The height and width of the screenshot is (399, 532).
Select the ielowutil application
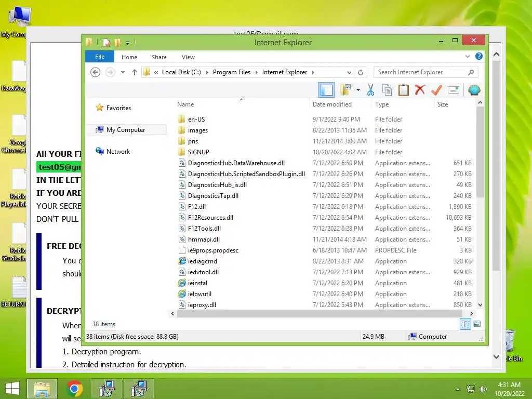tap(199, 294)
